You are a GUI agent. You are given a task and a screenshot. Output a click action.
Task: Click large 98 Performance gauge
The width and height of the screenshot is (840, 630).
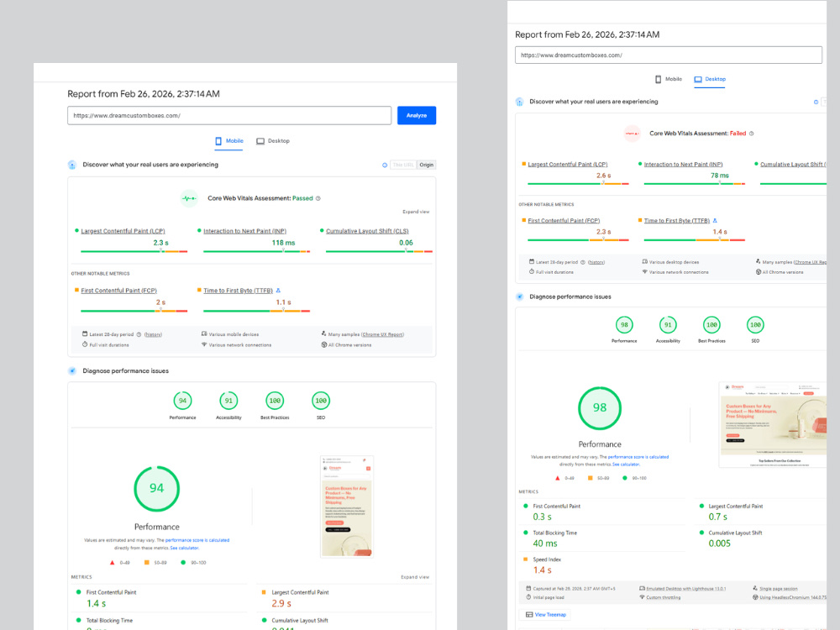click(600, 408)
